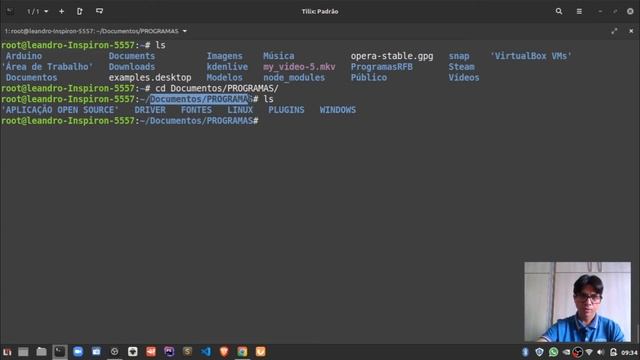
Task: Open the shield security tray icon
Action: pos(539,352)
